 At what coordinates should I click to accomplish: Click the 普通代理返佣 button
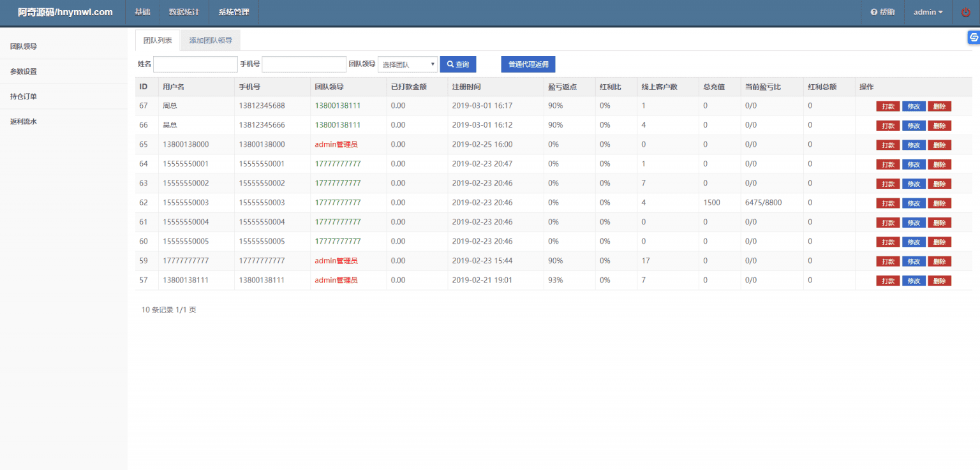click(x=528, y=64)
